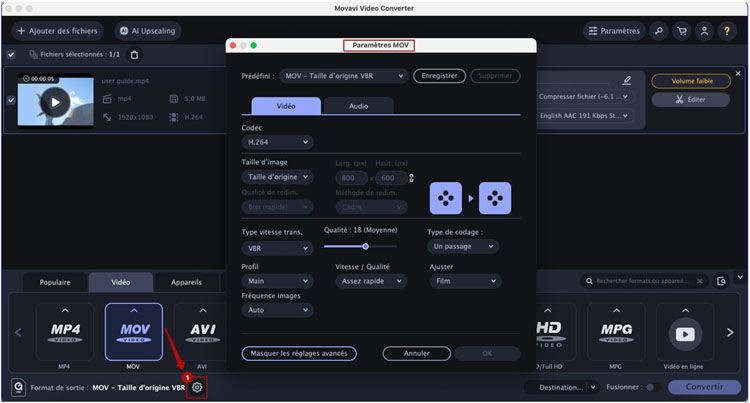Click the Destination button
The height and width of the screenshot is (403, 750).
(561, 387)
